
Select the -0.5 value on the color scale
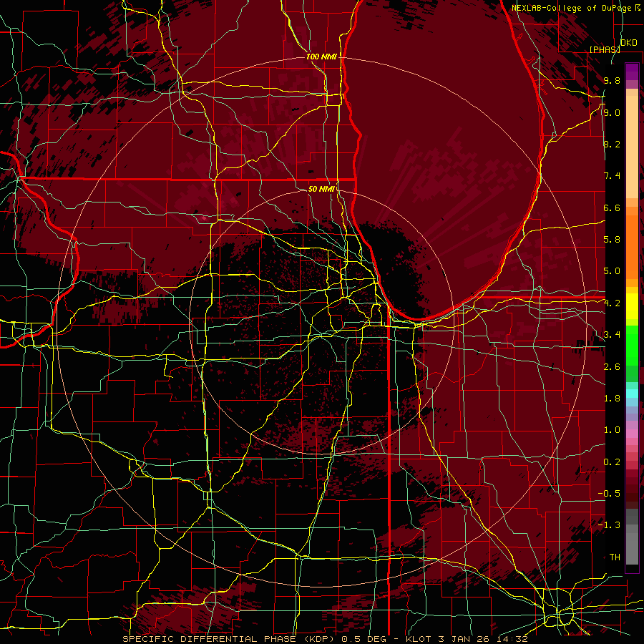(x=609, y=494)
